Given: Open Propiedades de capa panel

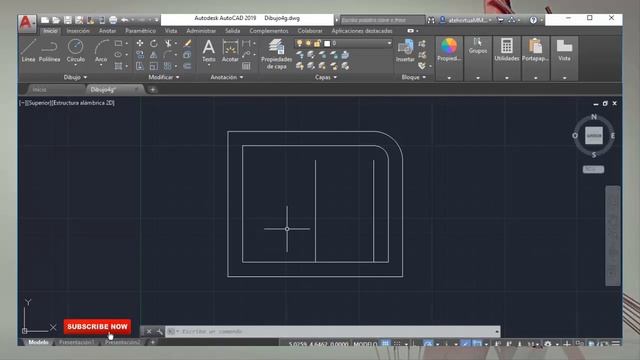Looking at the screenshot, I should coord(276,54).
